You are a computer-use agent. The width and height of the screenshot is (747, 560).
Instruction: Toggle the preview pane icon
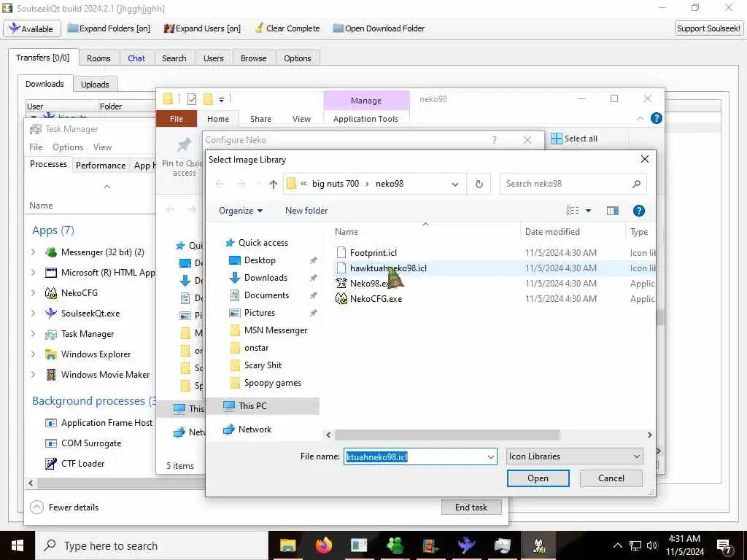tap(612, 211)
